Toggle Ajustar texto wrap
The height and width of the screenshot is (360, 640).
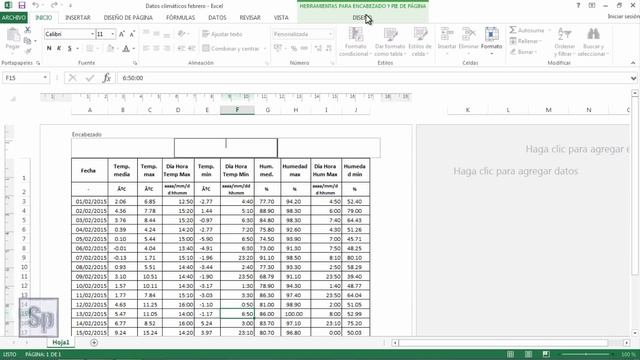(x=222, y=34)
